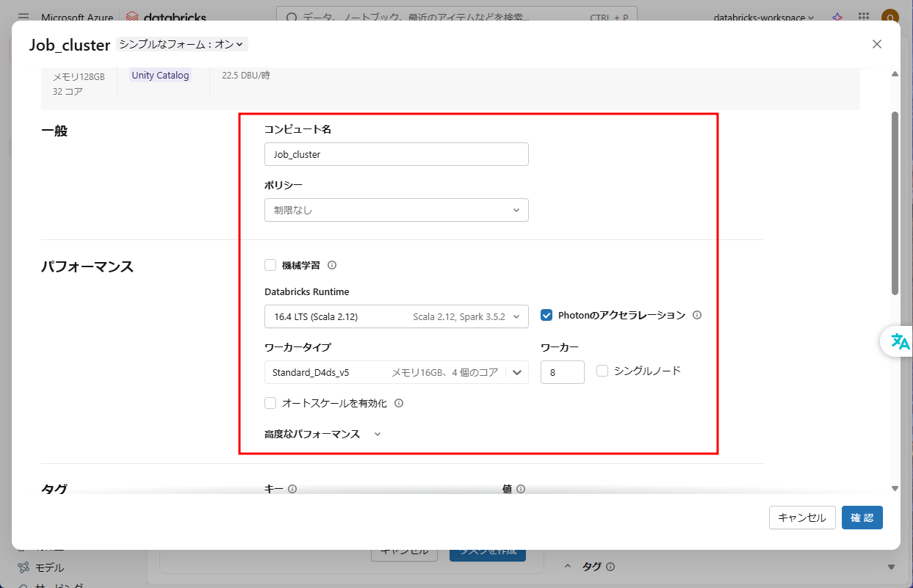Click the 確認 confirm button
Image resolution: width=913 pixels, height=588 pixels.
(862, 518)
